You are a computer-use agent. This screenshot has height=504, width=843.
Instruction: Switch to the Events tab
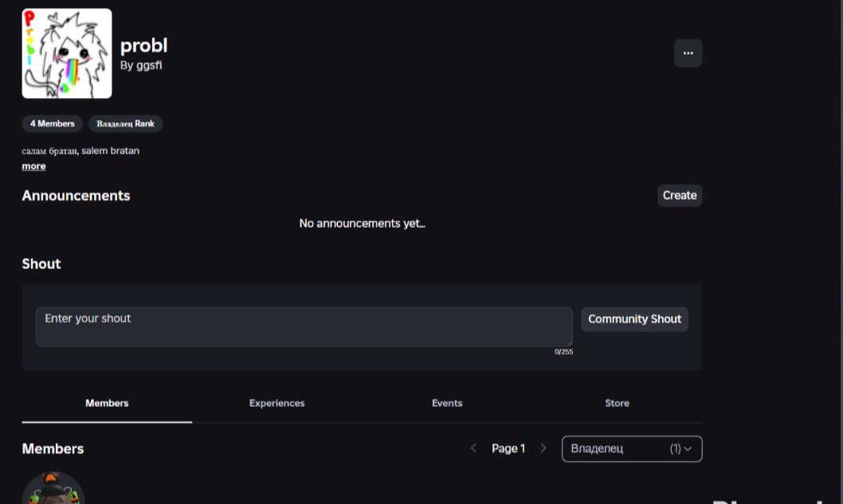447,403
